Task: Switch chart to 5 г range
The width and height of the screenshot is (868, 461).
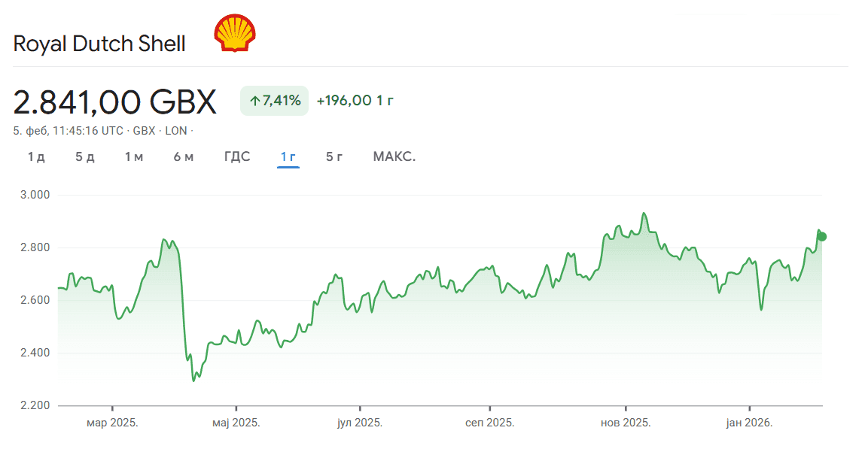Action: coord(334,156)
